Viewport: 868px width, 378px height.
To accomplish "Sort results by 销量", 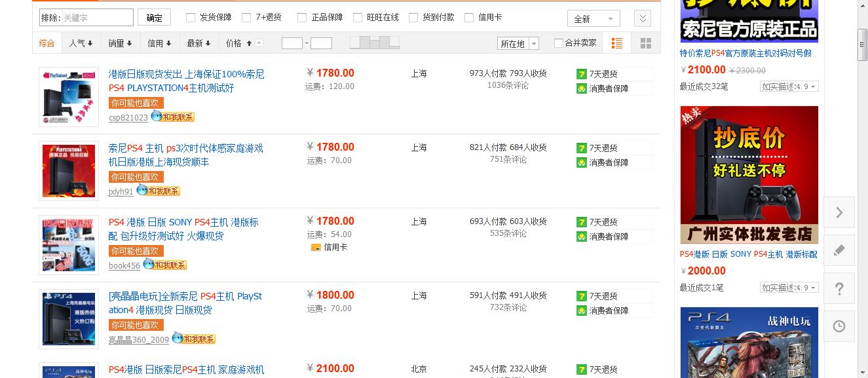I will tap(120, 43).
